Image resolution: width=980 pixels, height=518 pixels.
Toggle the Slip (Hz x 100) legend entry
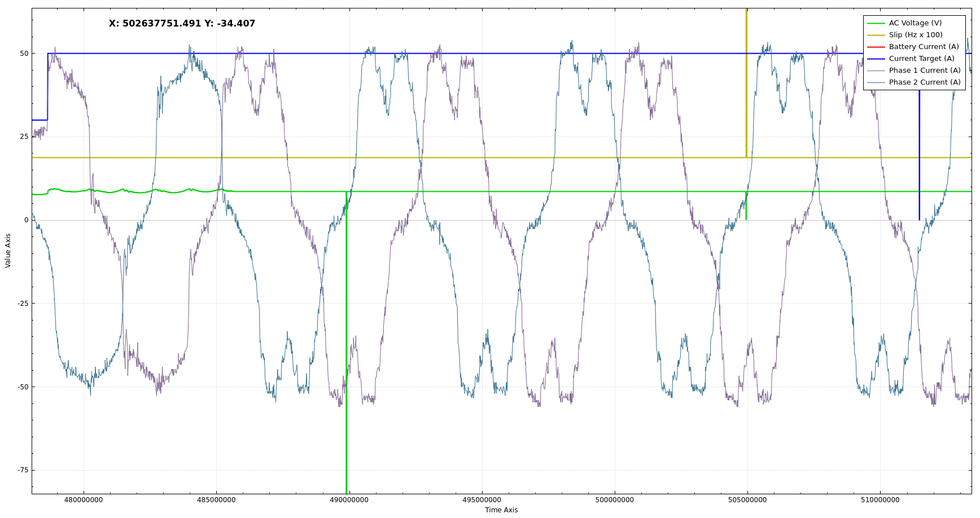[x=916, y=35]
